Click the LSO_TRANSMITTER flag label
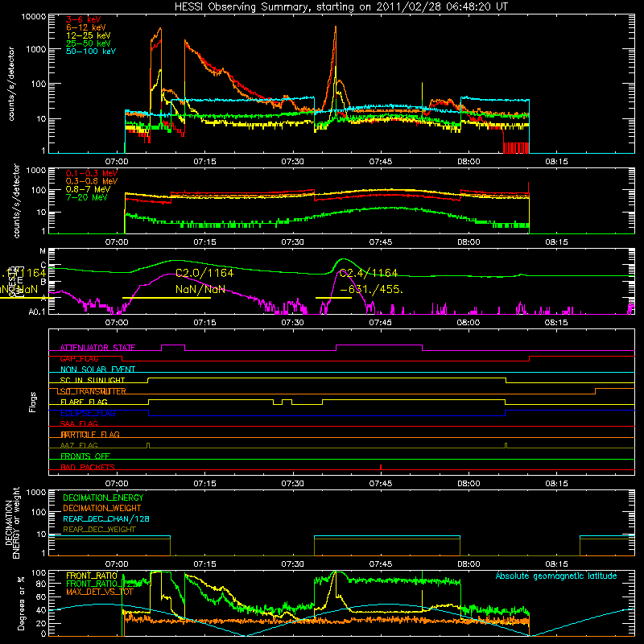 point(91,391)
